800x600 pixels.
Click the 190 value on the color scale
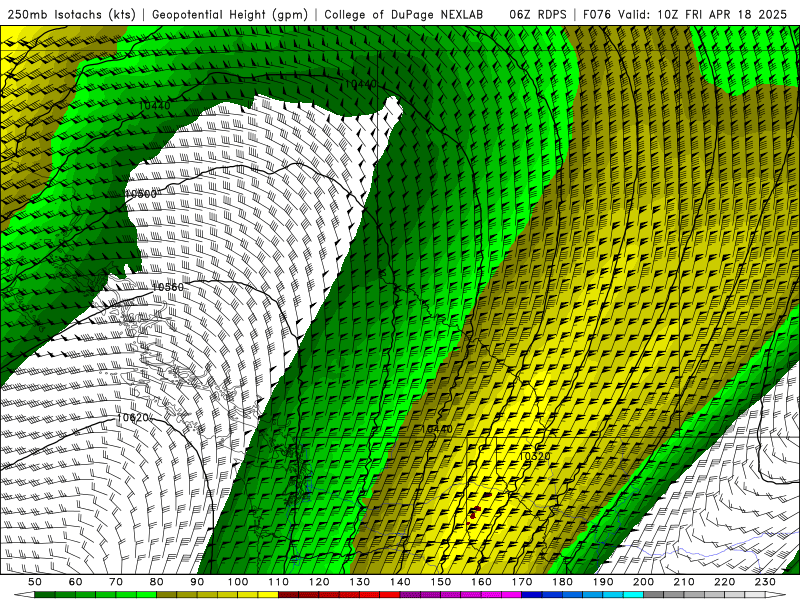(603, 582)
